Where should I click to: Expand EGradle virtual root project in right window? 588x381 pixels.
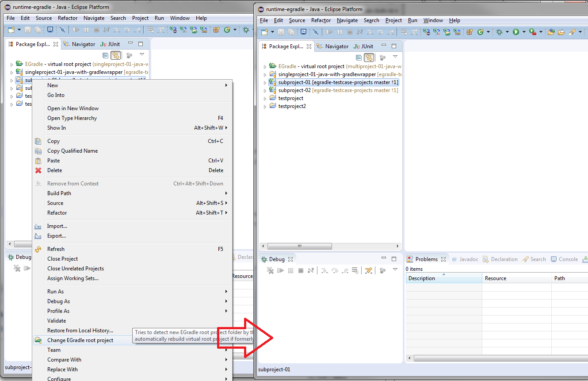(x=265, y=66)
